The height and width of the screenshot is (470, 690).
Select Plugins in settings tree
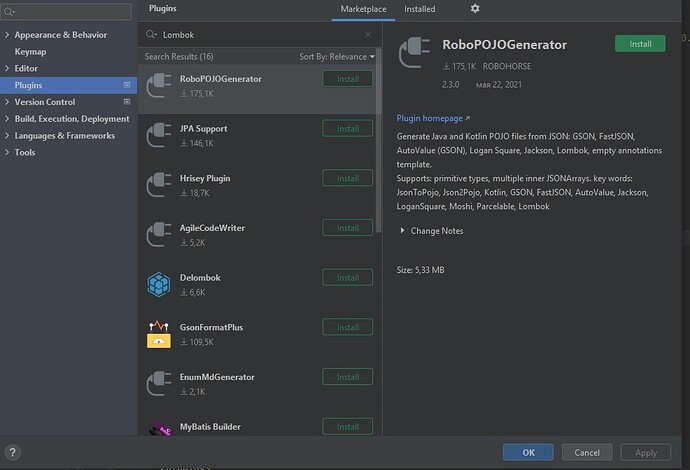(69, 85)
